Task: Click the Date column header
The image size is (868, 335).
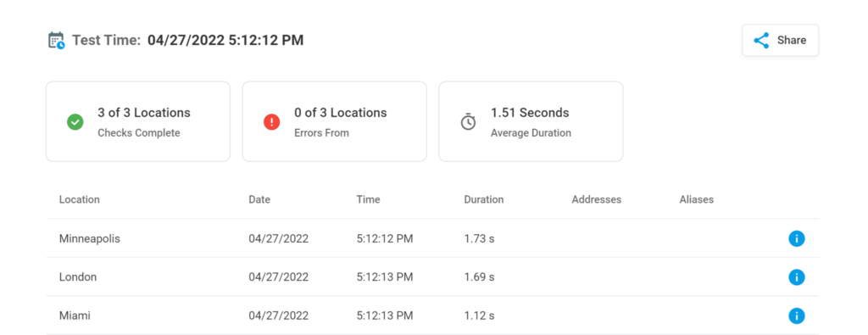Action: coord(259,199)
